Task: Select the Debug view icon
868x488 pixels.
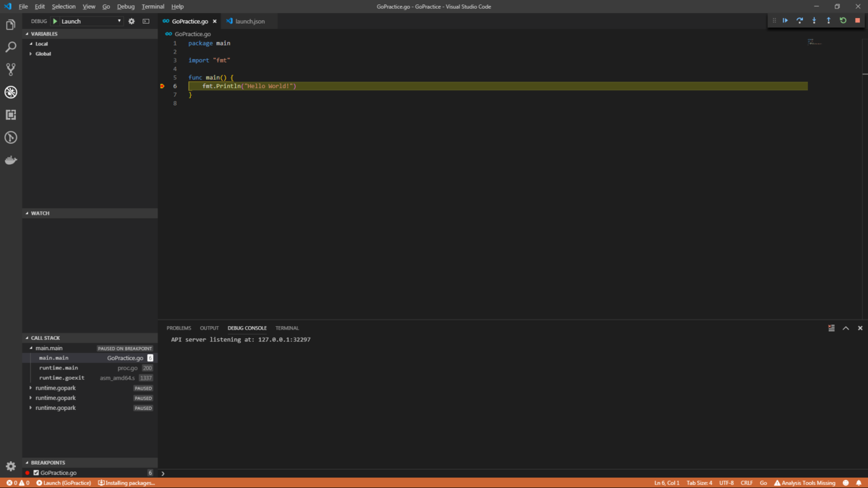Action: 11,92
